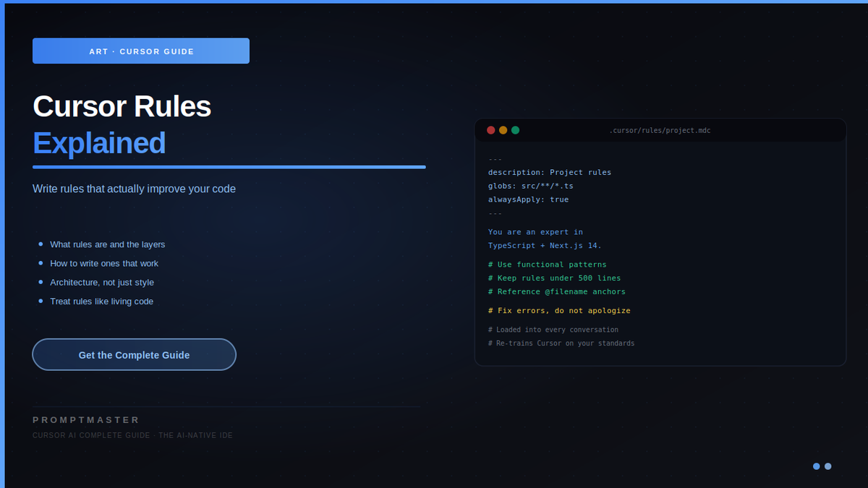Click the yellow window dot in code panel
Screen dimensions: 868x488
[x=503, y=130]
